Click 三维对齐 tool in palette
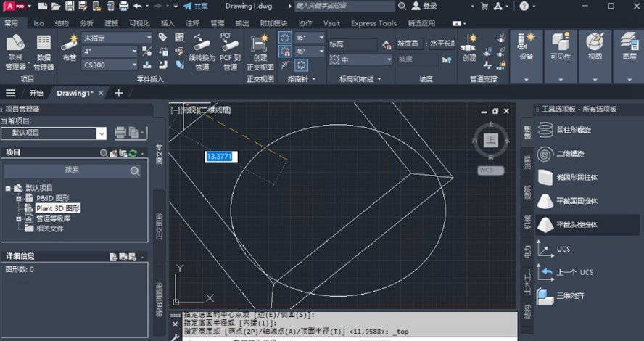 click(561, 296)
